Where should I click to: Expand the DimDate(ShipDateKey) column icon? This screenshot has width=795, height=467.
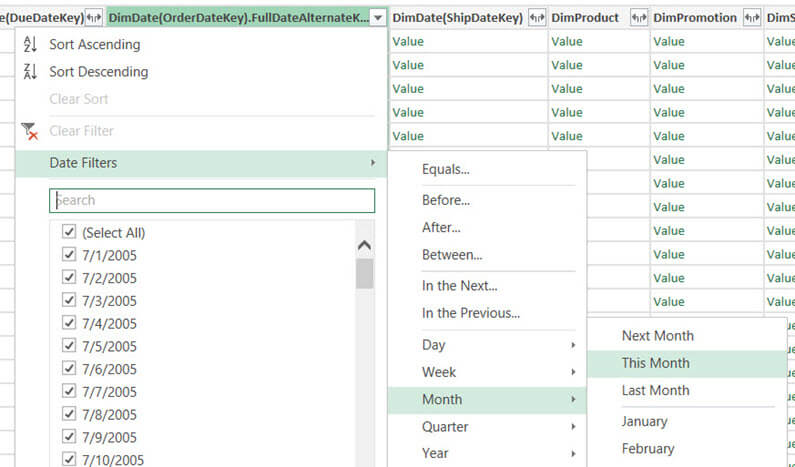(x=536, y=18)
